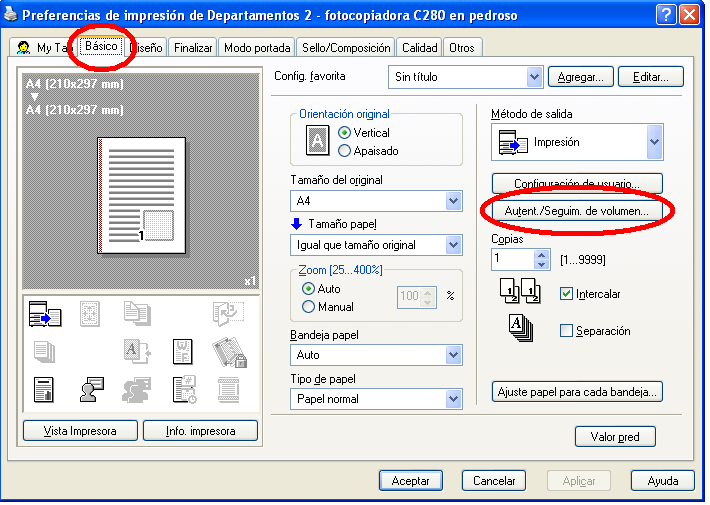The image size is (710, 505).
Task: Click the person with ID card icon
Action: 91,390
